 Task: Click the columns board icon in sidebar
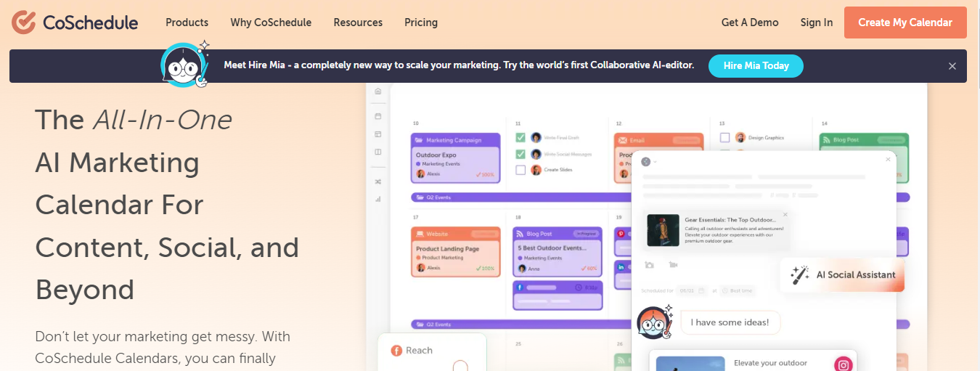click(377, 152)
